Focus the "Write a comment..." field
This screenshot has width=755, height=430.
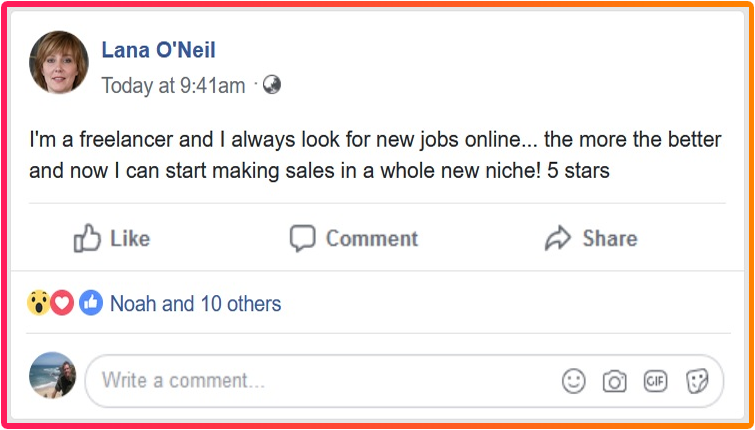320,381
